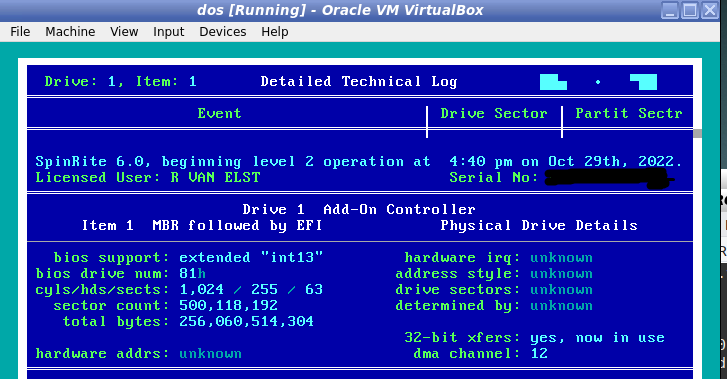Screen dimensions: 727x379
Task: Click 'Physical Drive Details' heading
Action: tap(539, 225)
